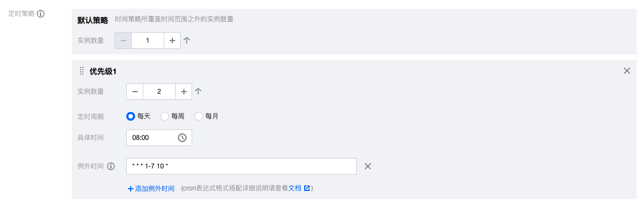This screenshot has height=203, width=644.
Task: Remove the 优先级1 strategy with X
Action: (627, 71)
